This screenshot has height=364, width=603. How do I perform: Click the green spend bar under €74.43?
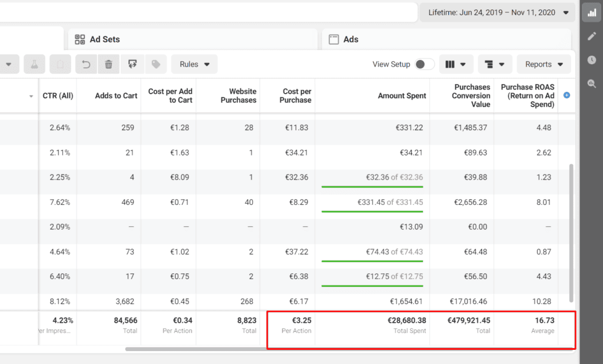pos(372,262)
